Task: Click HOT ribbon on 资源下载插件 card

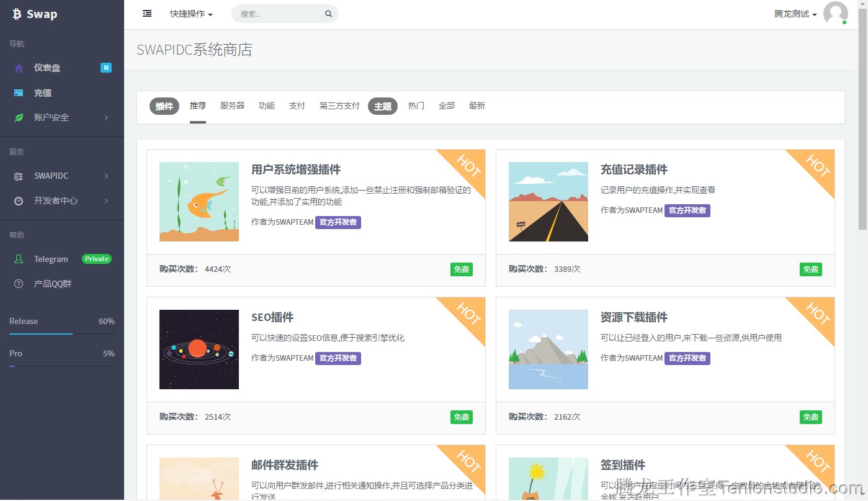Action: coord(817,314)
